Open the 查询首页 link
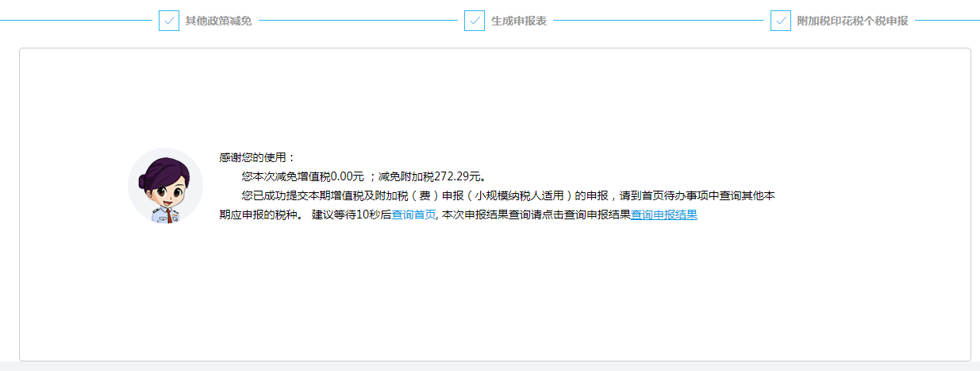 point(413,214)
